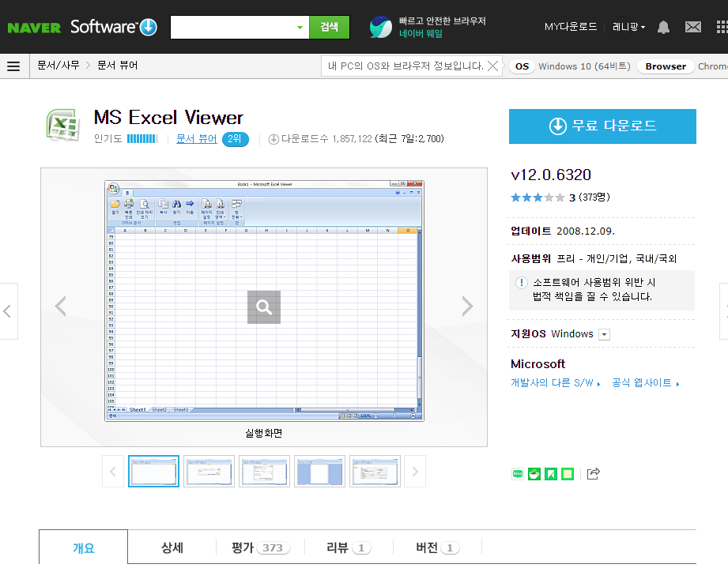Screen dimensions: 728x583
Task: Open the hamburger category menu
Action: (13, 66)
